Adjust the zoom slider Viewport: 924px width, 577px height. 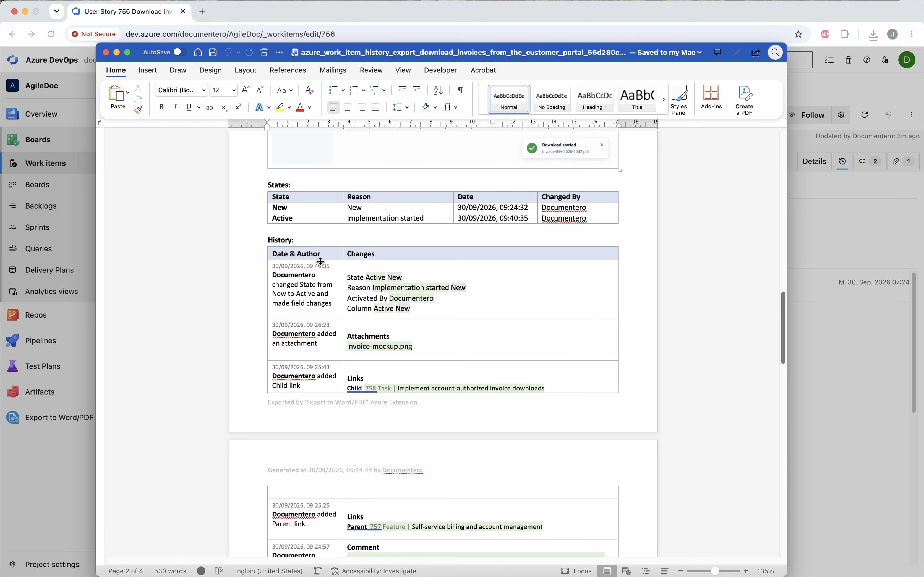715,571
